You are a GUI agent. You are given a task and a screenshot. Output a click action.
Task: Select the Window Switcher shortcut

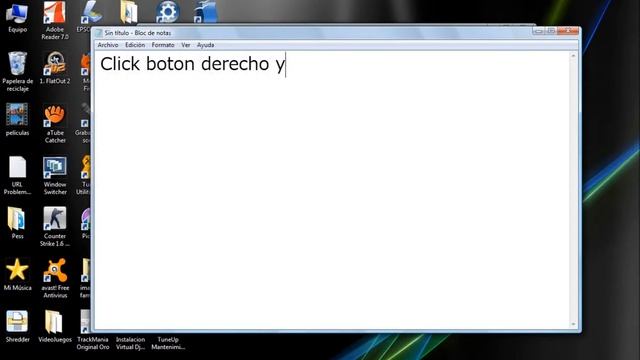(55, 176)
